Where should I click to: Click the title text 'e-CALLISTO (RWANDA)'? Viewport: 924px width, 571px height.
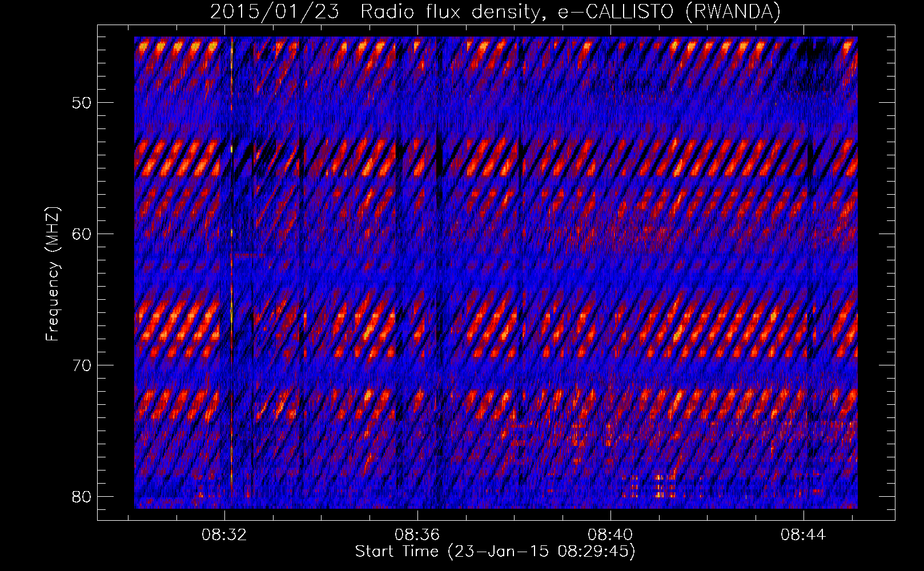tap(669, 12)
